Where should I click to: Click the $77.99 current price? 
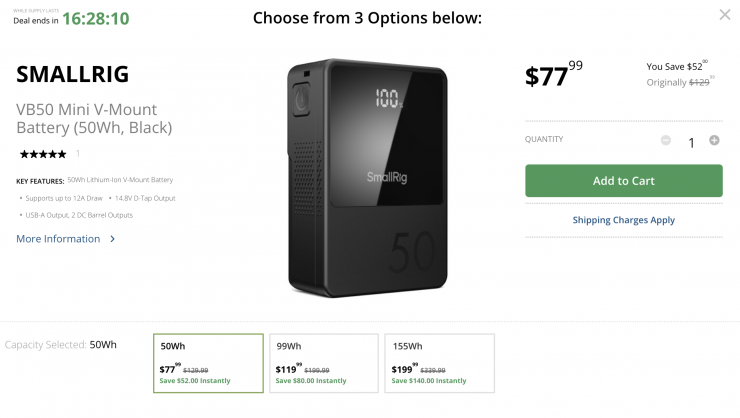(553, 76)
